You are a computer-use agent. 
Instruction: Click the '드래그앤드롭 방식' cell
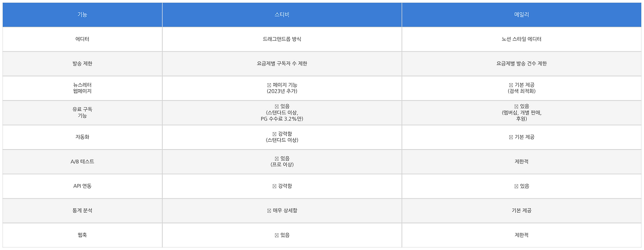coord(282,39)
